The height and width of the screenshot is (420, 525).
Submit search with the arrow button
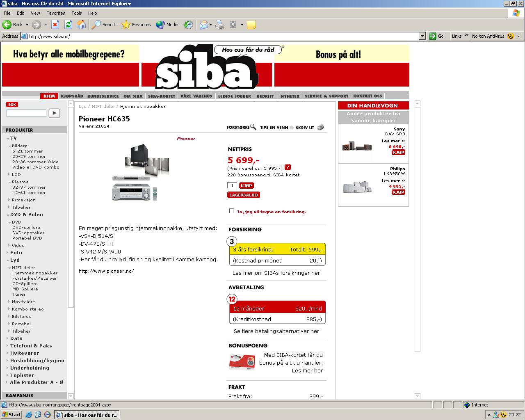pos(54,113)
